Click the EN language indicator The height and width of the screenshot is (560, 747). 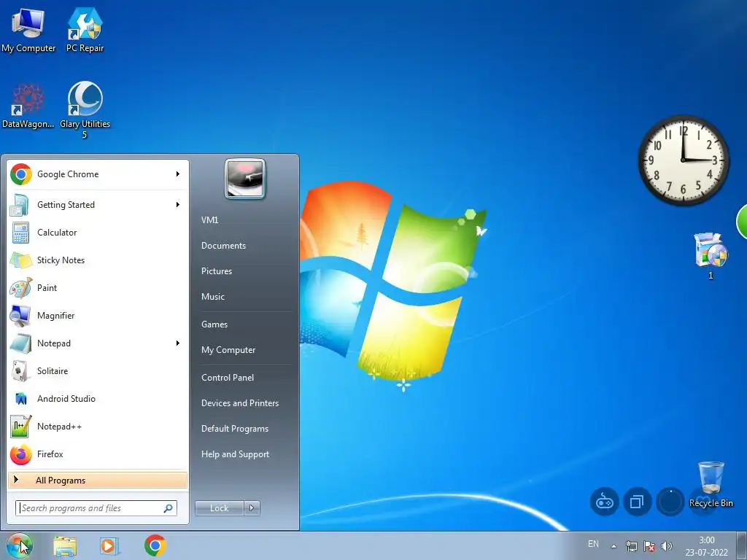coord(593,544)
